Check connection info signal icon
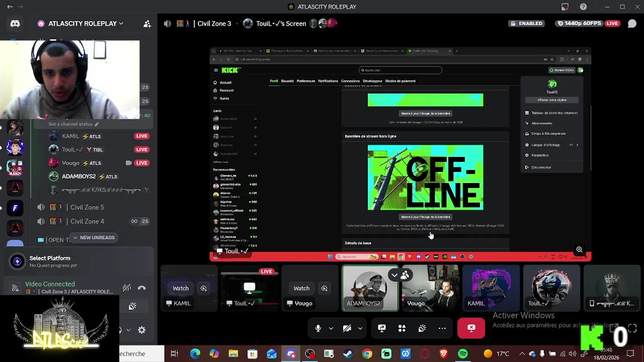This screenshot has height=362, width=644. pyautogui.click(x=15, y=288)
